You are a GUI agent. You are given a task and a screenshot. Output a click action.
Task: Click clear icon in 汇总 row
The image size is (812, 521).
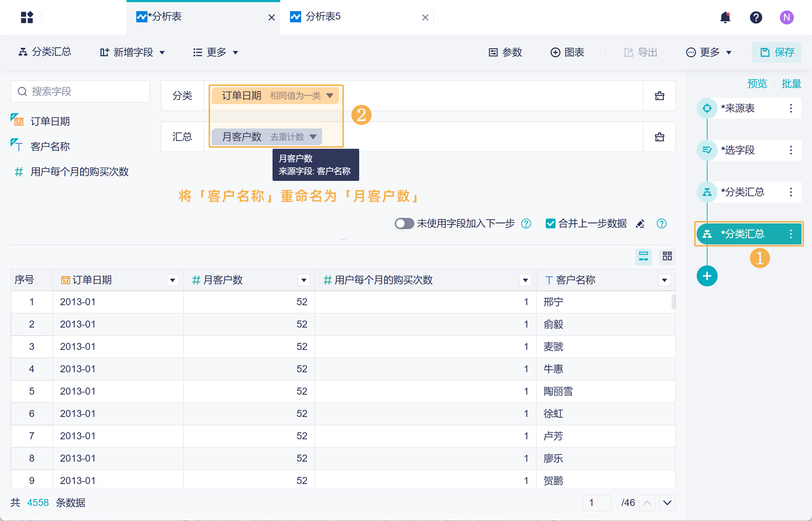pos(659,137)
